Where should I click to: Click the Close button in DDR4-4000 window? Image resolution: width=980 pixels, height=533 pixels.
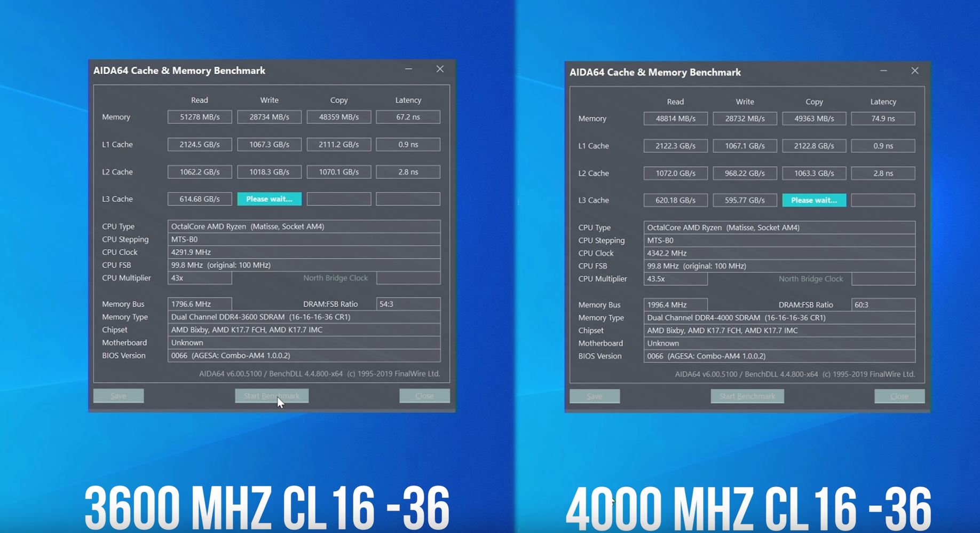pos(899,396)
